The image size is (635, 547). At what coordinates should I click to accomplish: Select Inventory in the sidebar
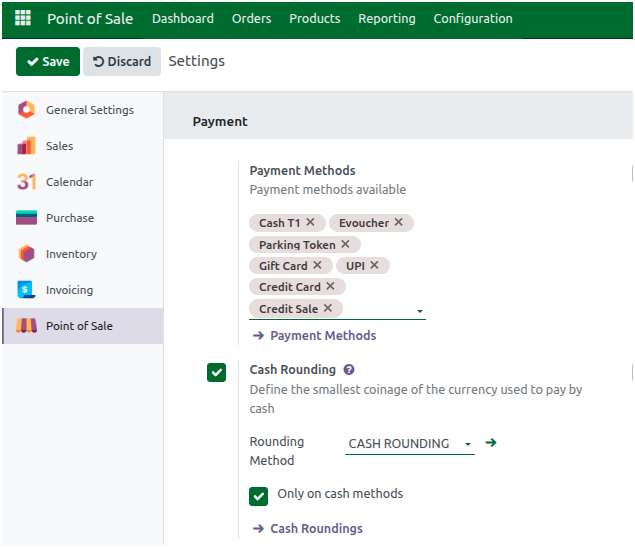pyautogui.click(x=83, y=254)
